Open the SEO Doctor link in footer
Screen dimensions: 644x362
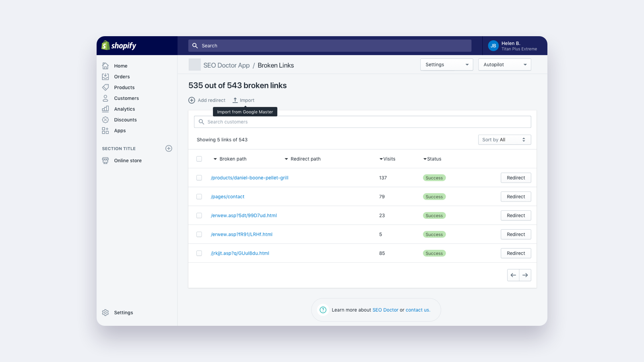pos(385,310)
